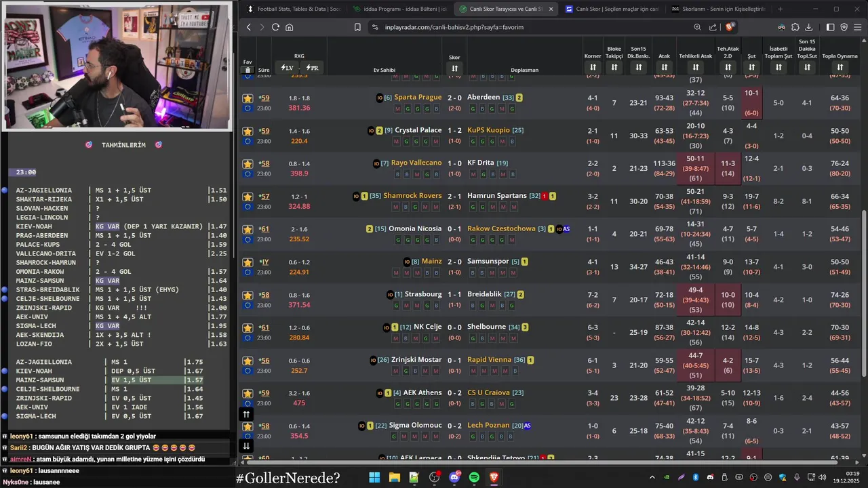Toggle the favorite star for Shamrock Rovers match
This screenshot has width=868, height=488.
pos(248,197)
